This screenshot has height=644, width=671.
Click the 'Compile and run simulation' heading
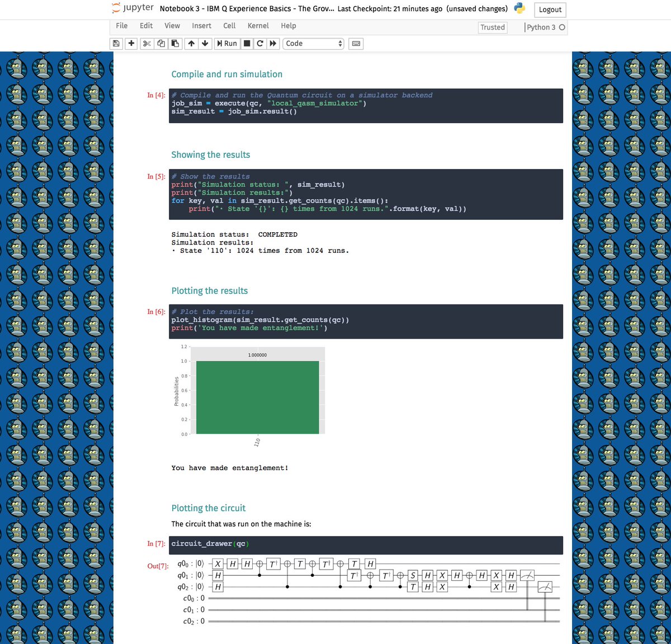click(226, 74)
